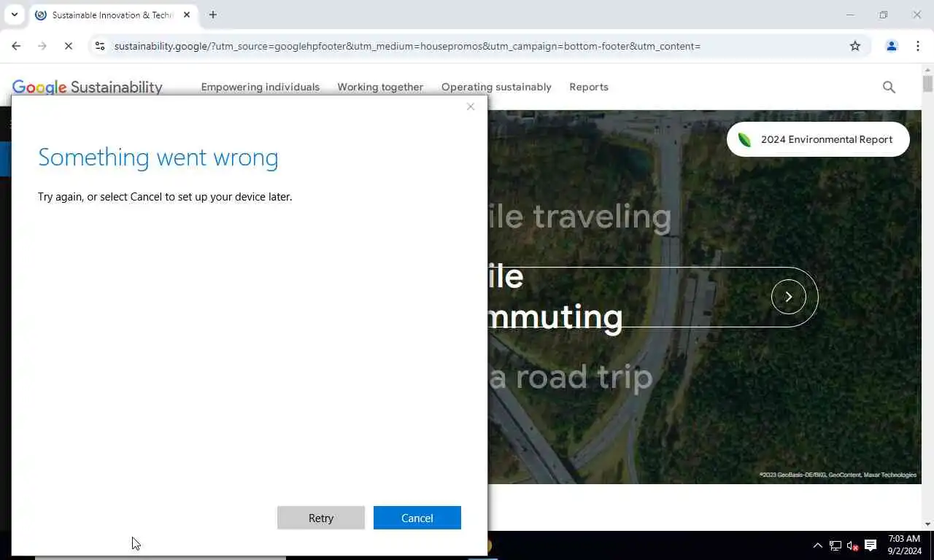Viewport: 934px width, 560px height.
Task: Click the address bar URL field
Action: coord(474,46)
